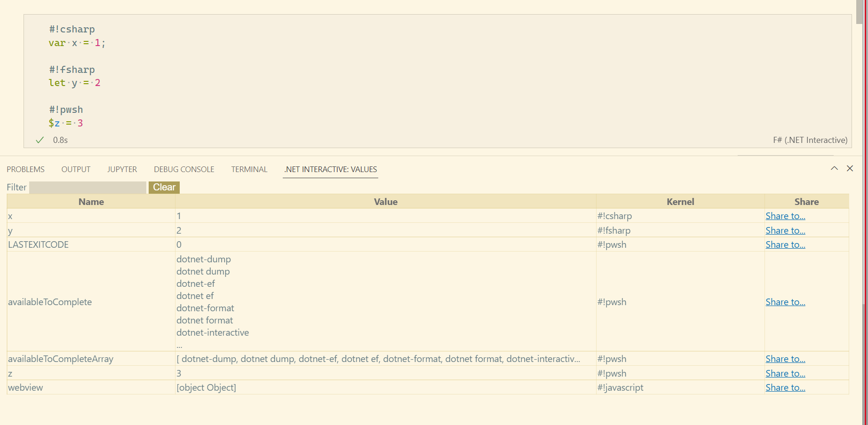868x425 pixels.
Task: Close the bottom panel with the X icon
Action: [850, 168]
